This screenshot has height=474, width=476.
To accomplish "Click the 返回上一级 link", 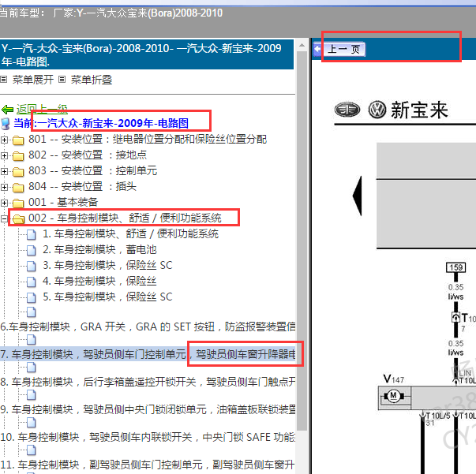I will (x=42, y=109).
